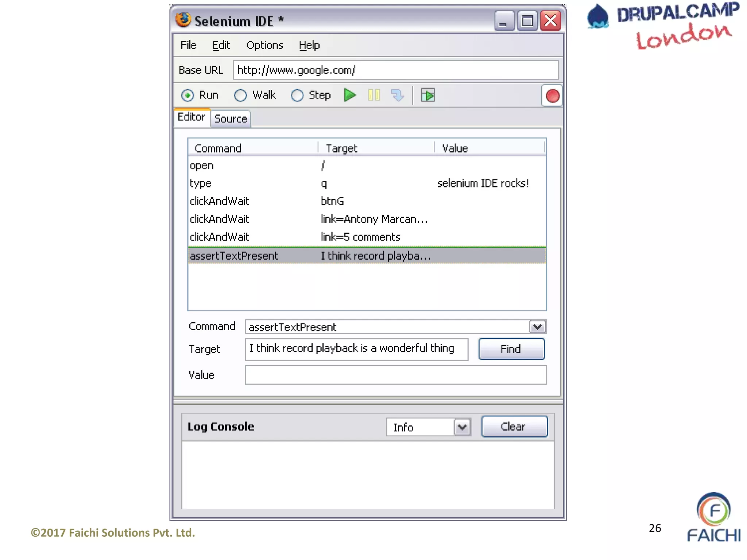Click the green Play test button
This screenshot has height=560, width=747.
coord(350,95)
